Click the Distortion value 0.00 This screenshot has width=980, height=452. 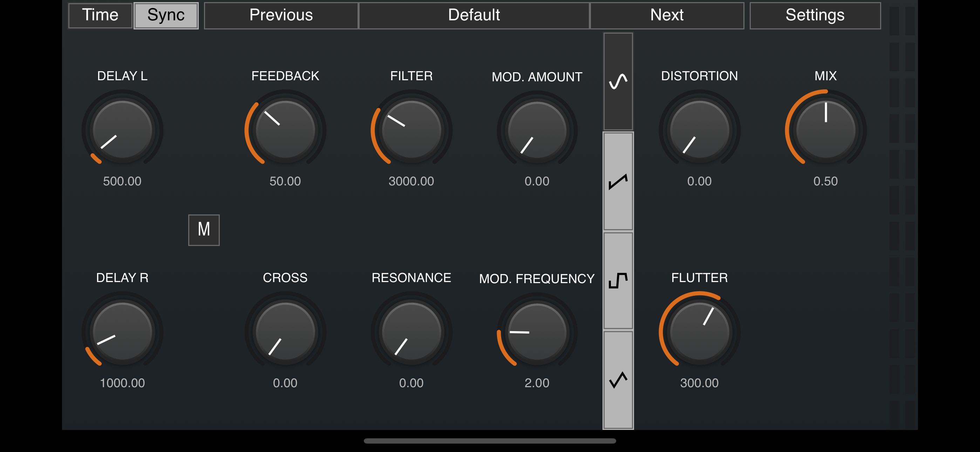click(699, 181)
